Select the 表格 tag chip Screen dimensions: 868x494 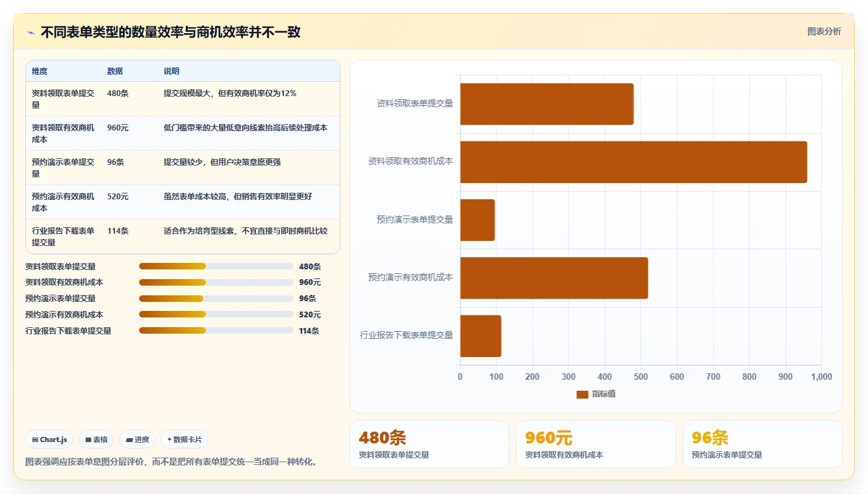pyautogui.click(x=96, y=439)
